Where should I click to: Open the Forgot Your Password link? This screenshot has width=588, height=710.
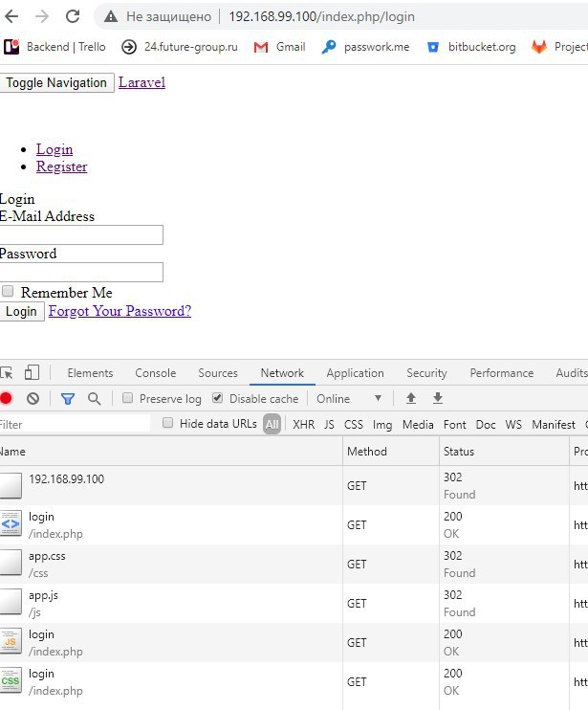120,311
